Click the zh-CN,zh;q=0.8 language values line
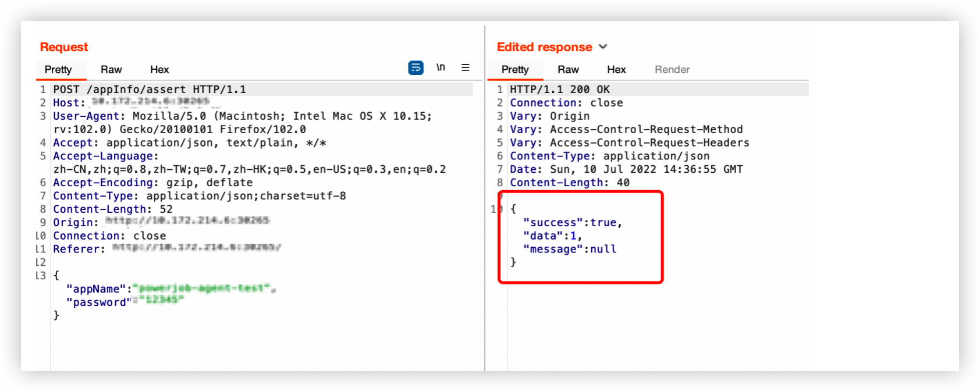Viewport: 980px width, 392px height. point(250,170)
